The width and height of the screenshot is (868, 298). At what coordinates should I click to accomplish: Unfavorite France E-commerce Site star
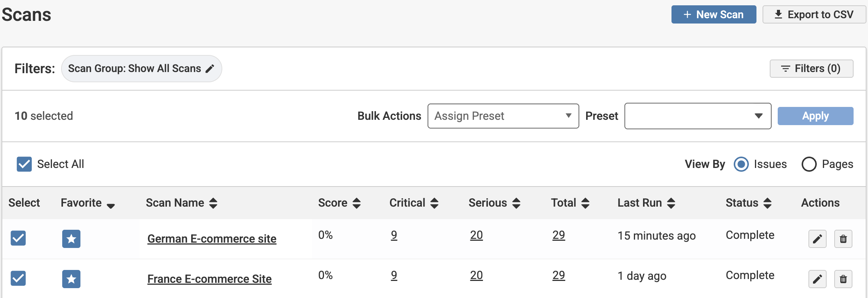point(71,279)
